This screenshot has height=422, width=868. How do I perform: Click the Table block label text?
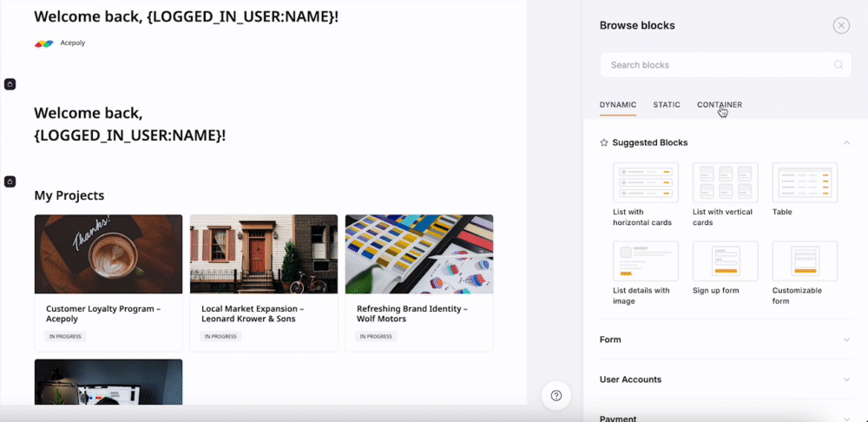coord(782,212)
